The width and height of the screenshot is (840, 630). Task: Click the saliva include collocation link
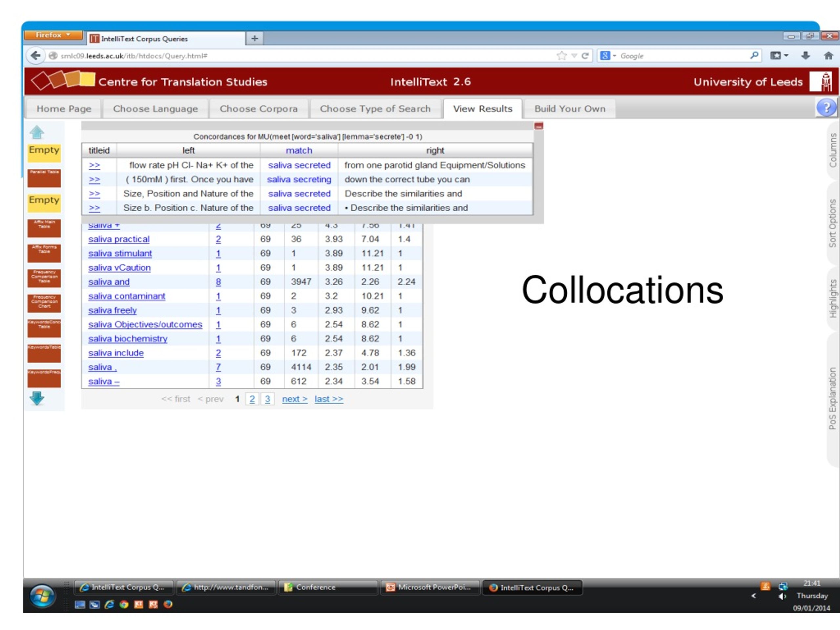(116, 353)
